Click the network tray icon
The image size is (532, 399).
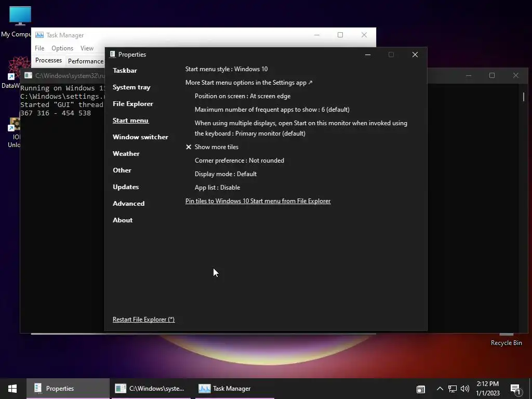coord(453,389)
